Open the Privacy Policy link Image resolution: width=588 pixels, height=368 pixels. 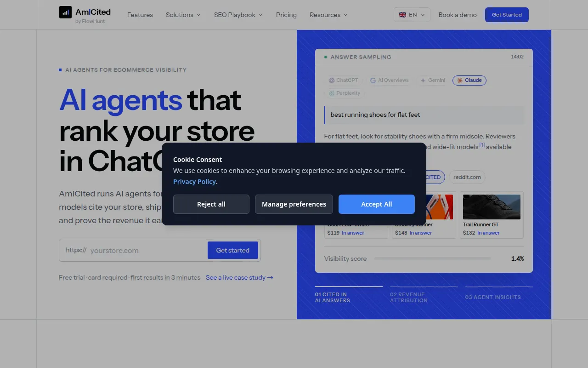194,182
